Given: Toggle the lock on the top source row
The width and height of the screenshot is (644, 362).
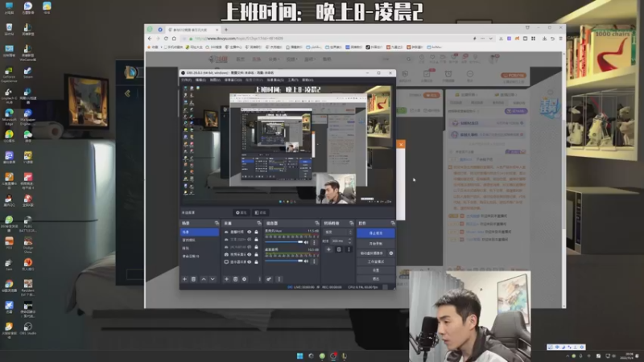Looking at the screenshot, I should point(256,232).
